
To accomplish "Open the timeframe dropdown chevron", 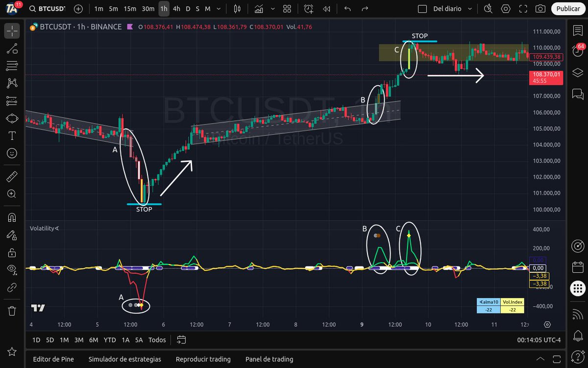I will [x=219, y=9].
